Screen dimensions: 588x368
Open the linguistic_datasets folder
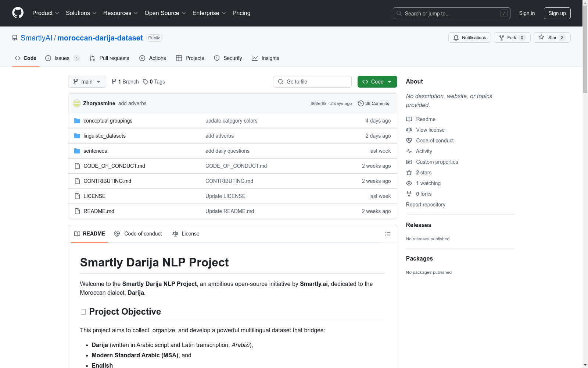tap(105, 136)
